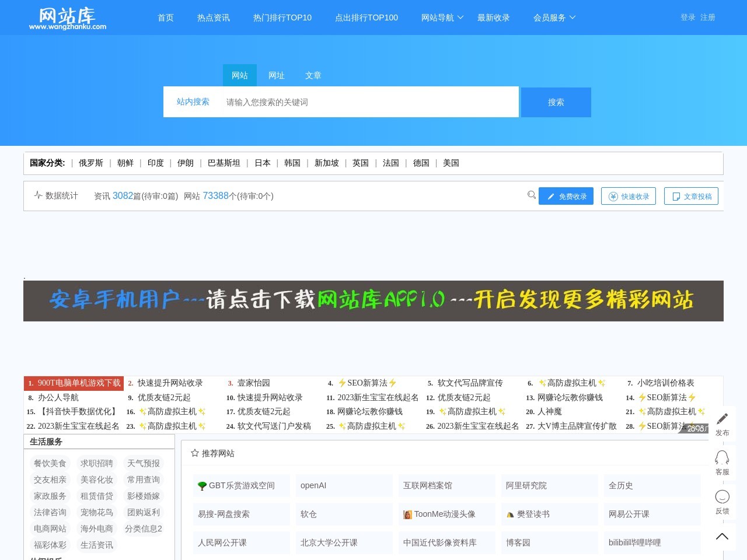747x560 pixels.
Task: Click the 生活服务 section heading
Action: pyautogui.click(x=46, y=442)
